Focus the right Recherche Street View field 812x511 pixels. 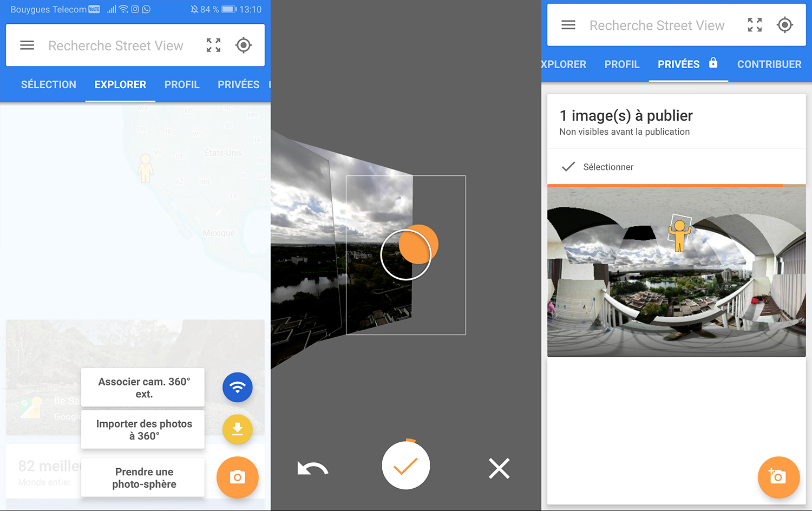[657, 25]
